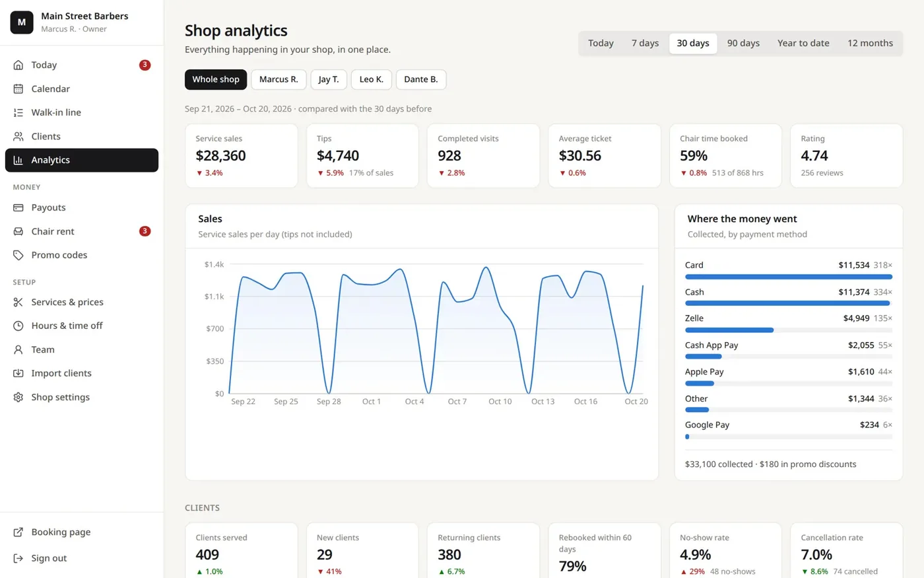
Task: Click the Shop settings gear icon
Action: tap(18, 397)
